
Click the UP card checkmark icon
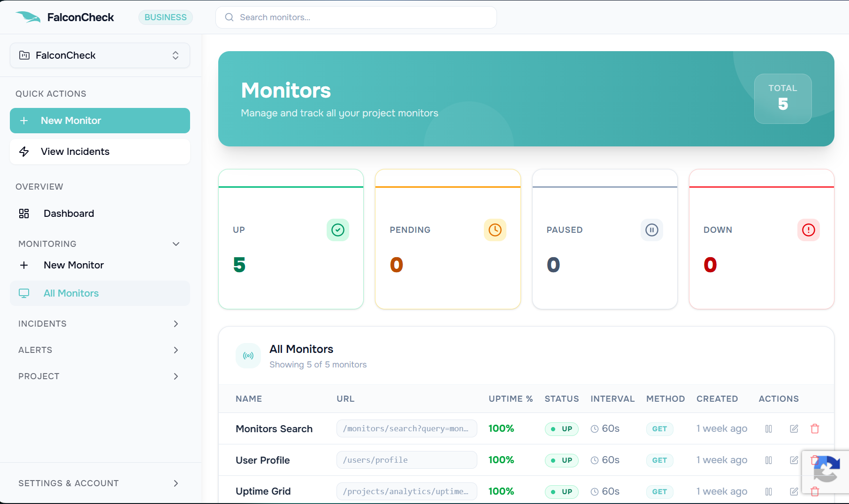coord(338,230)
